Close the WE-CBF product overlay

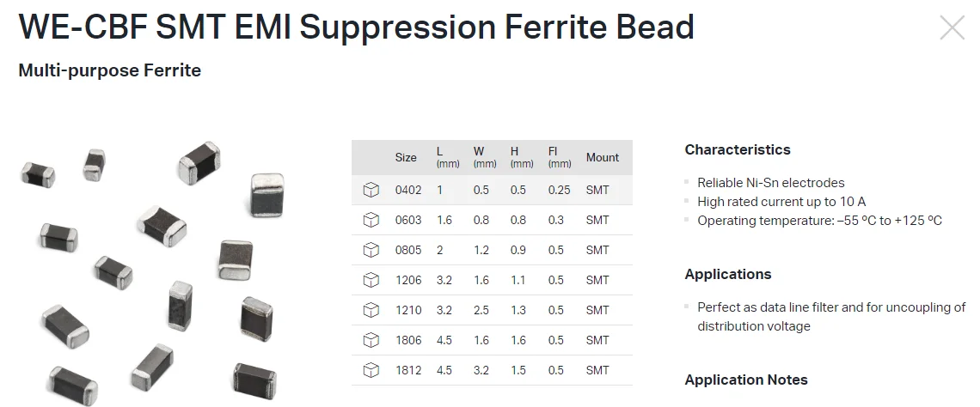[x=952, y=28]
